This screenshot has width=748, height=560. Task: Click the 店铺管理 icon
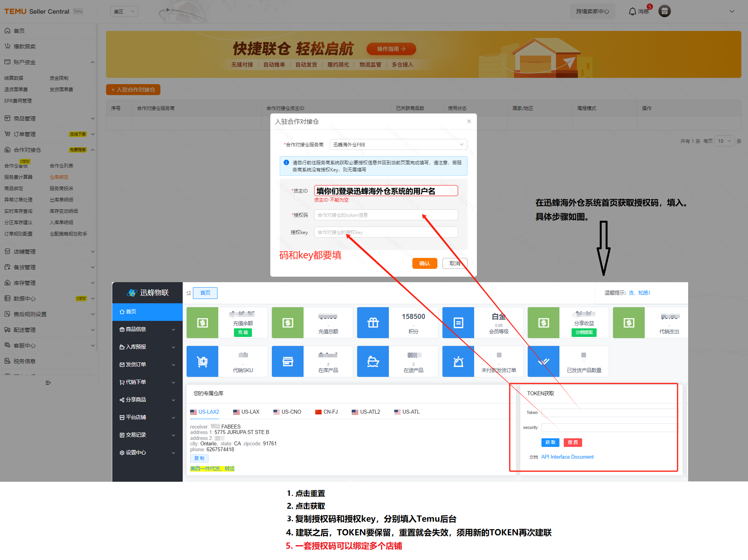click(x=7, y=251)
